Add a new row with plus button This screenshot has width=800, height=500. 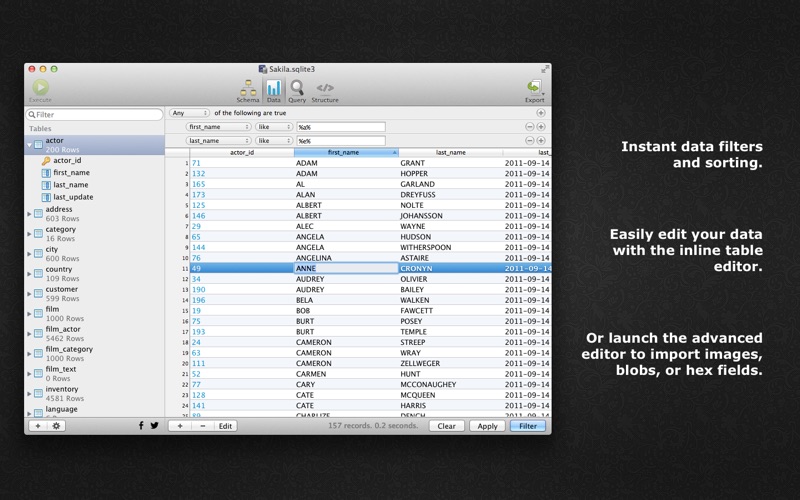click(180, 426)
